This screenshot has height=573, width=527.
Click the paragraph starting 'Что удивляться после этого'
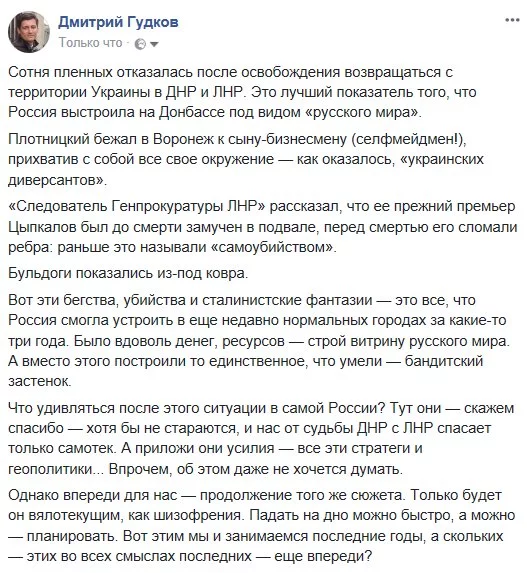(x=261, y=438)
